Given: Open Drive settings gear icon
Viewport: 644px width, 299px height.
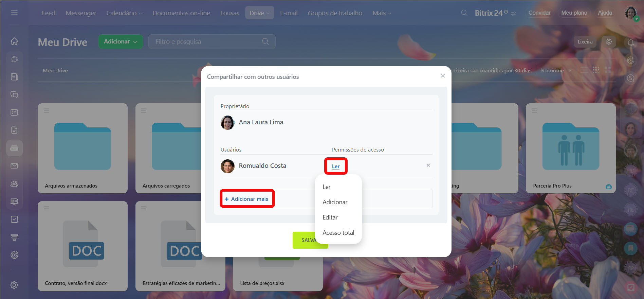Looking at the screenshot, I should pyautogui.click(x=609, y=41).
